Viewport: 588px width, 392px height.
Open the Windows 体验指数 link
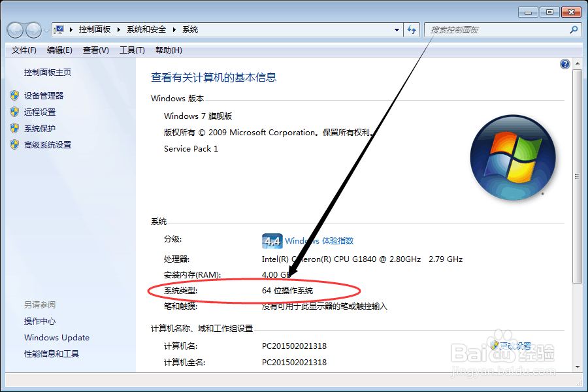[319, 241]
